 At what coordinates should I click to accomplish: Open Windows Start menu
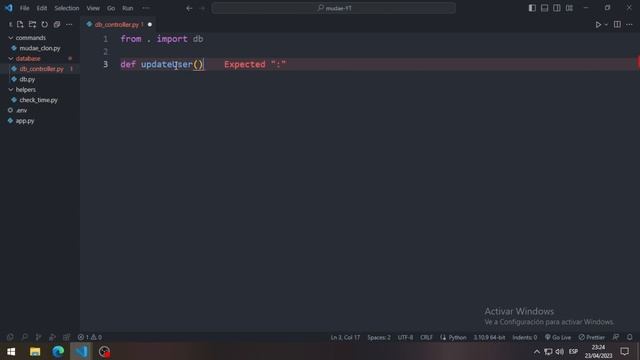tap(11, 351)
